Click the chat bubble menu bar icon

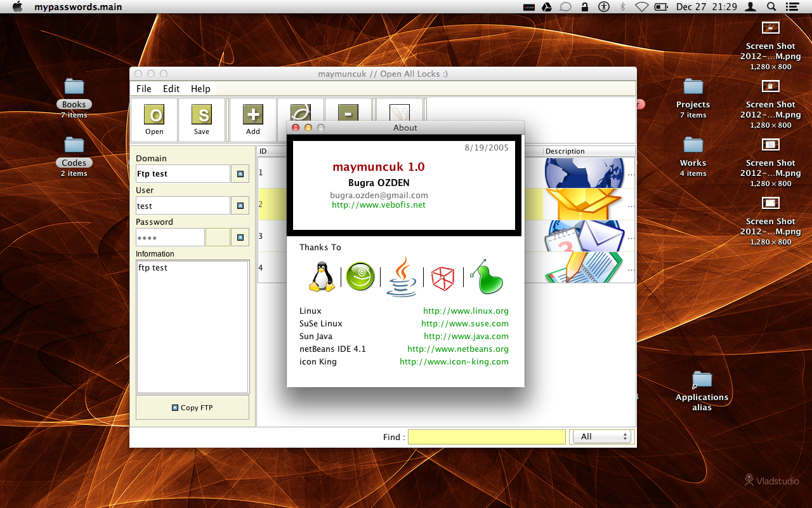[x=566, y=7]
